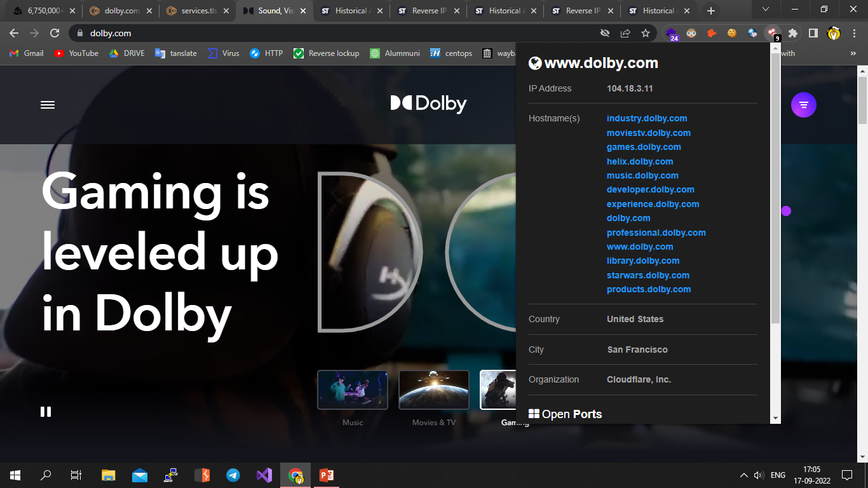Select the Gaming thumbnail
Viewport: 868px width, 488px height.
[498, 390]
